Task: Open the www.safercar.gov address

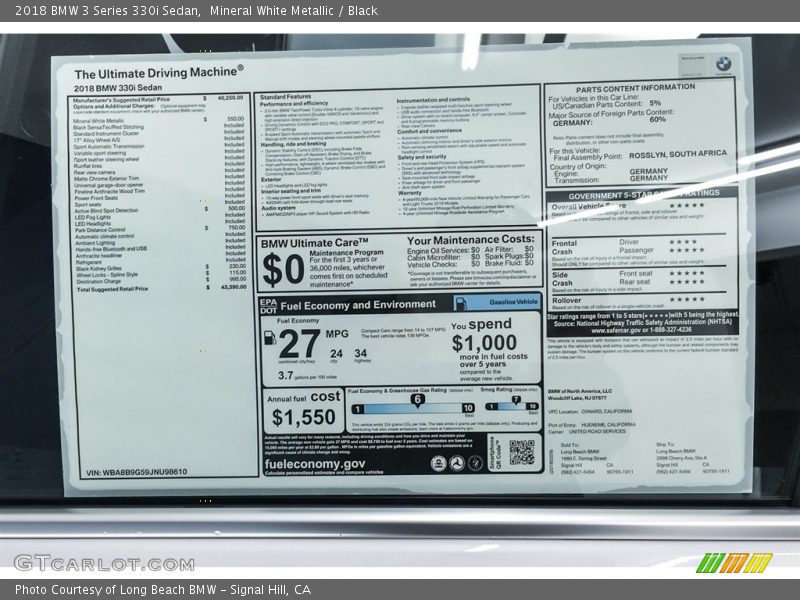Action: pyautogui.click(x=616, y=330)
